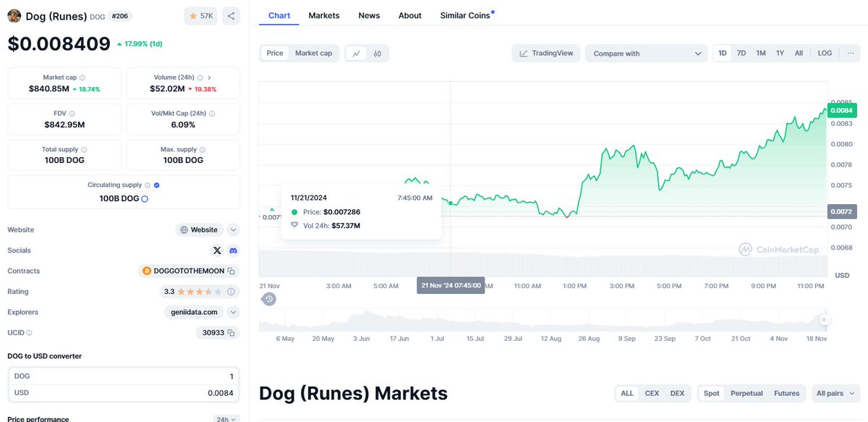Open the Price performance 24h dropdown
Viewport: 868px width, 422px height.
click(x=227, y=419)
